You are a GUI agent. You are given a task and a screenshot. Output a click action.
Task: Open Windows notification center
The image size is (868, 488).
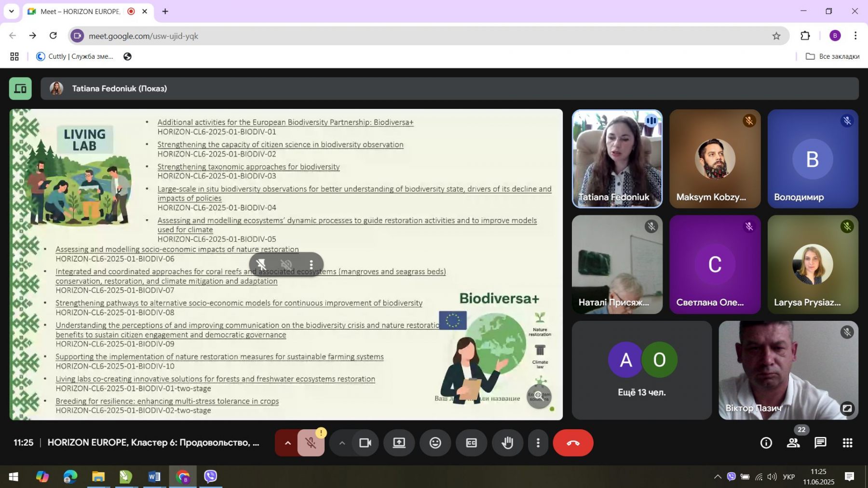[849, 477]
